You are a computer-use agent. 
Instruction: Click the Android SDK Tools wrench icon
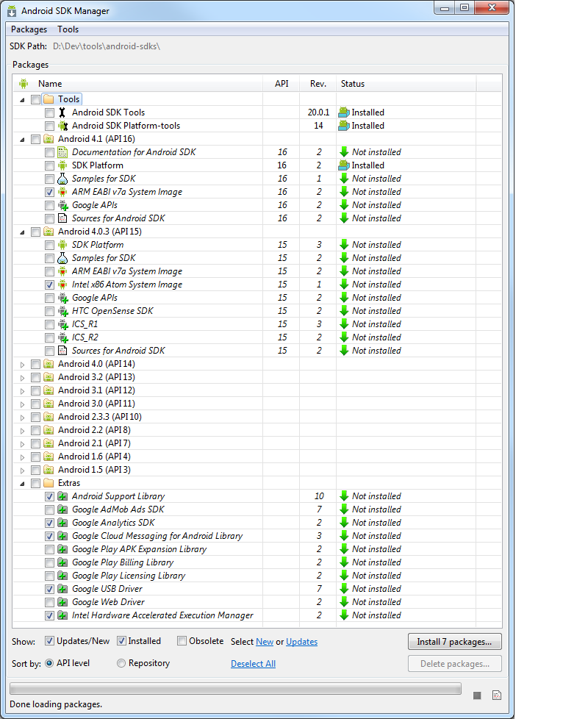pos(62,112)
